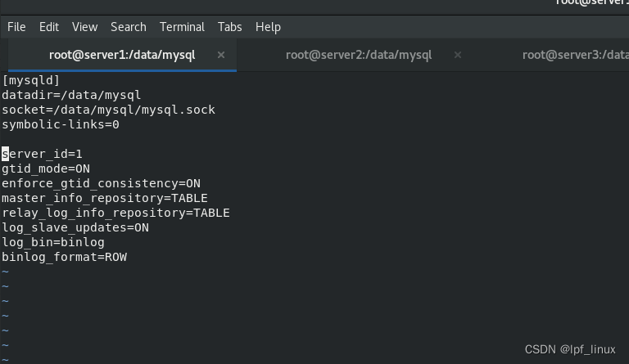
Task: Open the Search menu
Action: 129,27
